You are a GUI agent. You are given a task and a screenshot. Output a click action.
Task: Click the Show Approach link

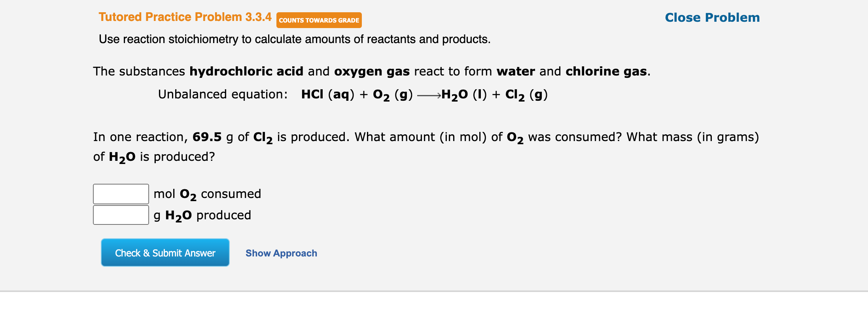tap(281, 253)
